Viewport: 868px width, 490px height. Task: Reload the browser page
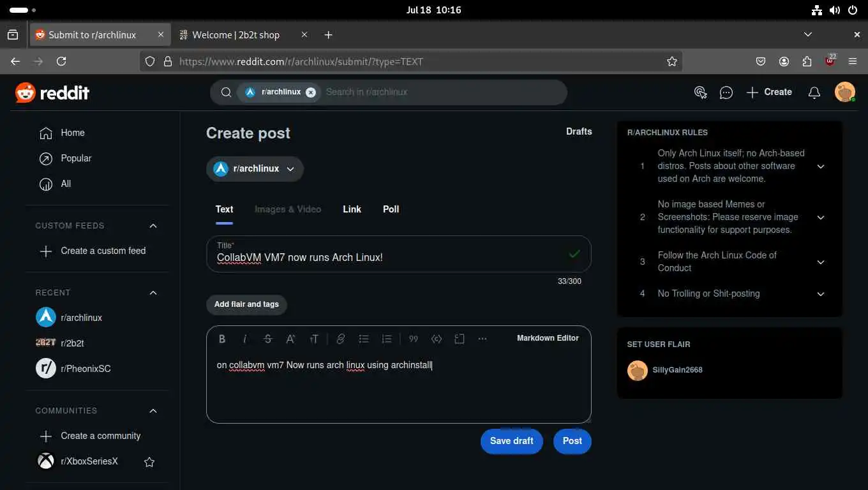[x=61, y=61]
